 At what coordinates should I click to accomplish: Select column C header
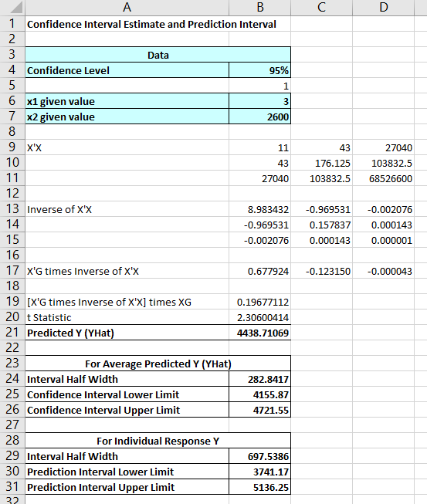point(321,8)
